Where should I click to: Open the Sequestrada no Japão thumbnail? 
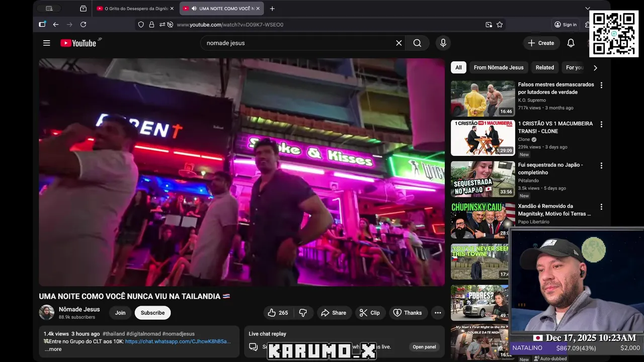[x=482, y=179]
